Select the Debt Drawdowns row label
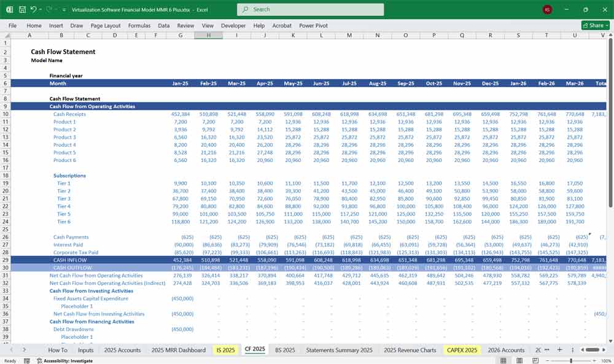614x364 pixels. [73, 329]
